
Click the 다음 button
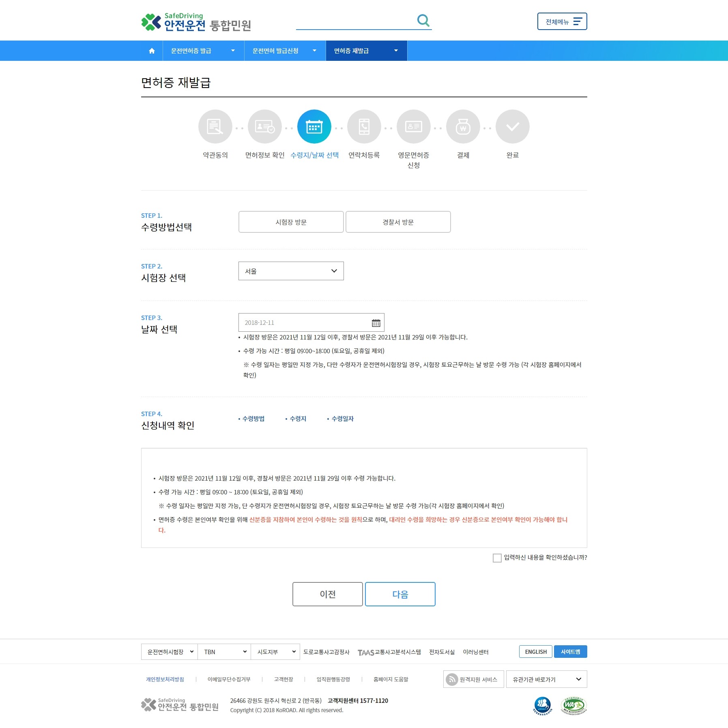pos(400,594)
